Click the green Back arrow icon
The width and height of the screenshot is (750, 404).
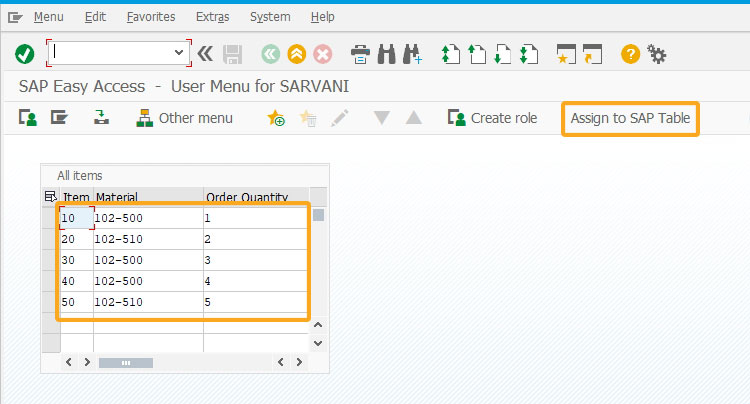[x=271, y=54]
